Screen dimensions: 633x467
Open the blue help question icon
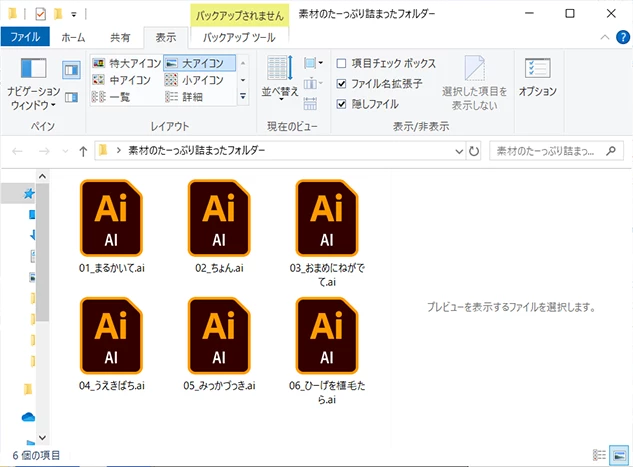(x=623, y=37)
